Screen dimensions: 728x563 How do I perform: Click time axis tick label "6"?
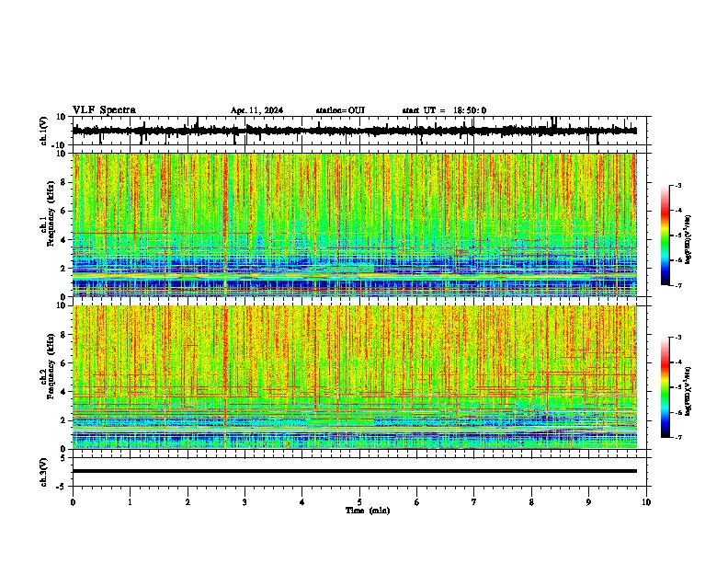coord(417,502)
